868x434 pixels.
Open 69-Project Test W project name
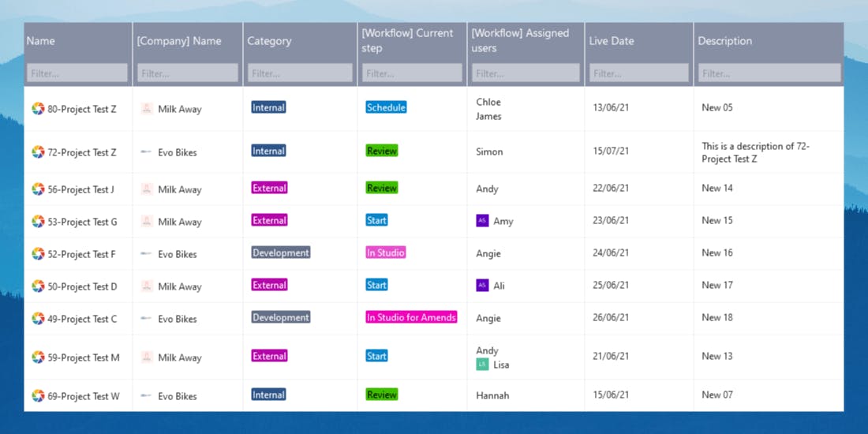83,396
